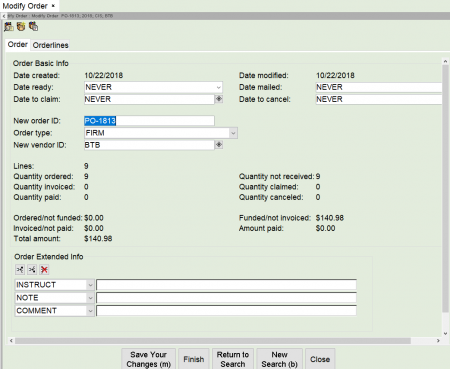Click the Quantity paid value 0
The image size is (450, 369).
click(x=86, y=197)
